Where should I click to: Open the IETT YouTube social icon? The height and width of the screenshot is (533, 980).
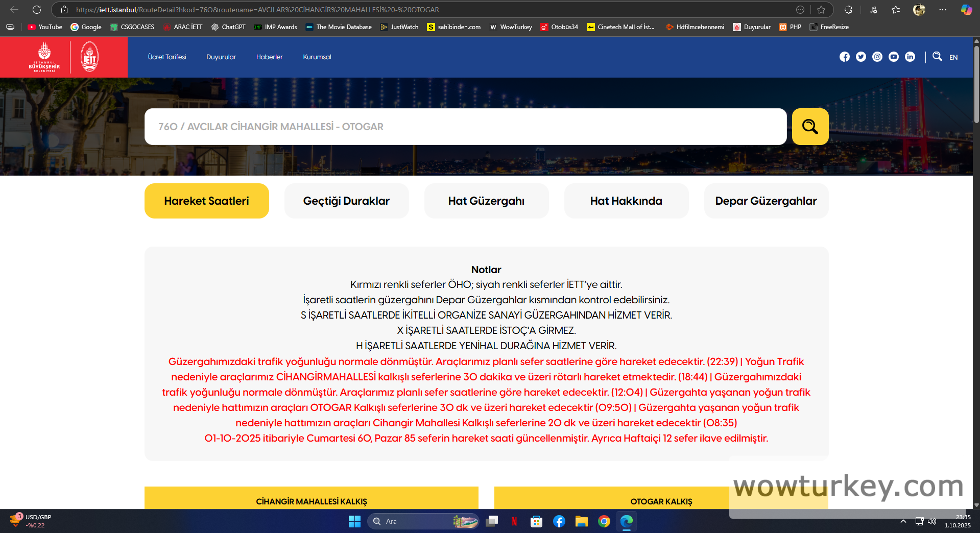coord(894,57)
